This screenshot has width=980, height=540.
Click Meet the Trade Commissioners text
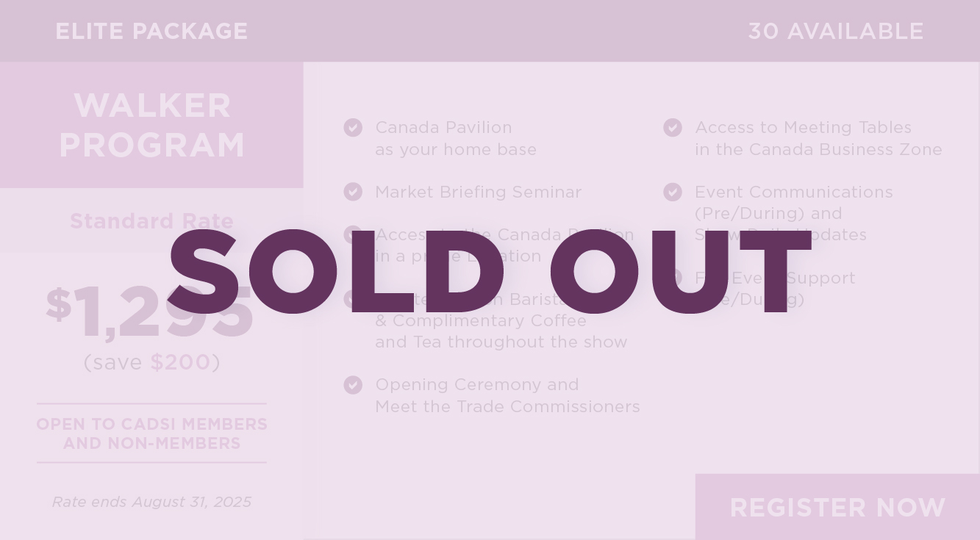tap(508, 406)
